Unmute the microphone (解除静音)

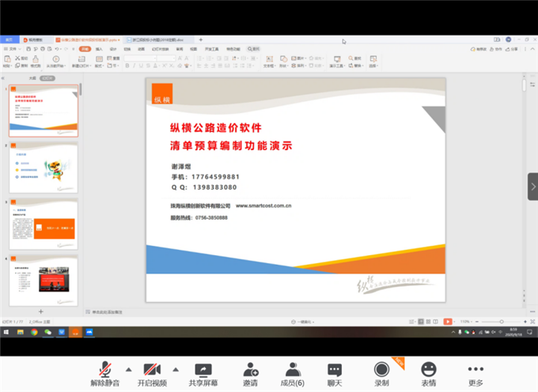click(105, 374)
